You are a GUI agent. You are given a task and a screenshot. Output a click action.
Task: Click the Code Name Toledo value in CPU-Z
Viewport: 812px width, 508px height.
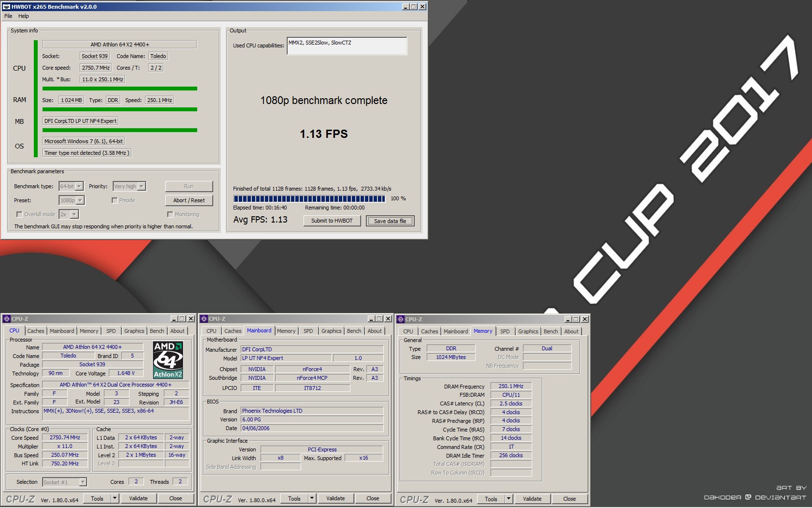(68, 356)
